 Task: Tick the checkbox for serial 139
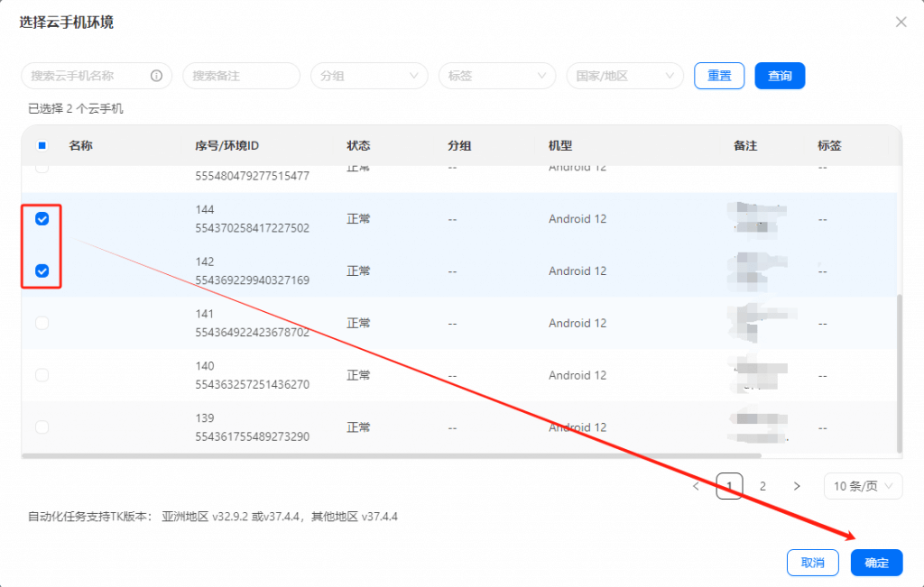point(42,427)
